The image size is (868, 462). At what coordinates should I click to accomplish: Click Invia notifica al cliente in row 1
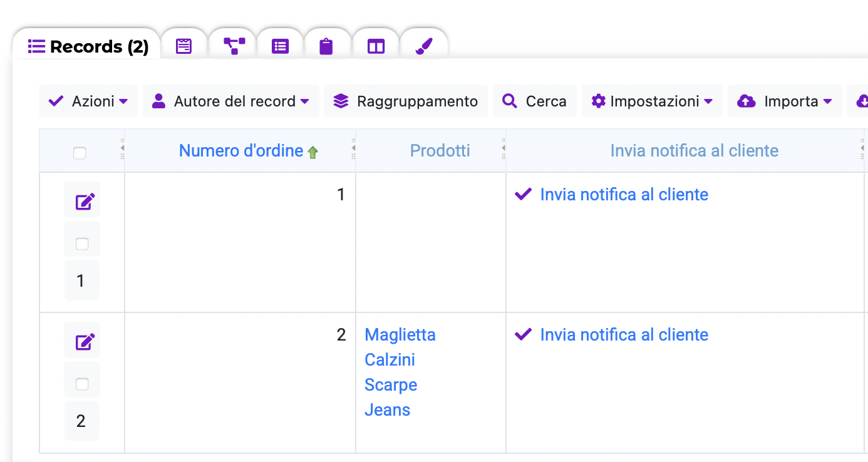tap(624, 195)
